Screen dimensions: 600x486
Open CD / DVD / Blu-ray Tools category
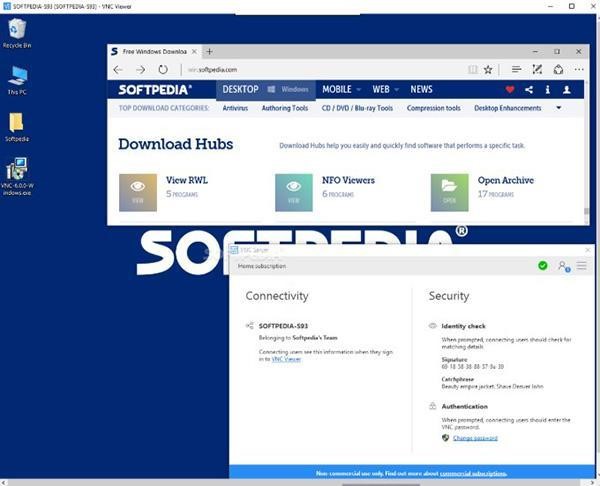point(357,108)
